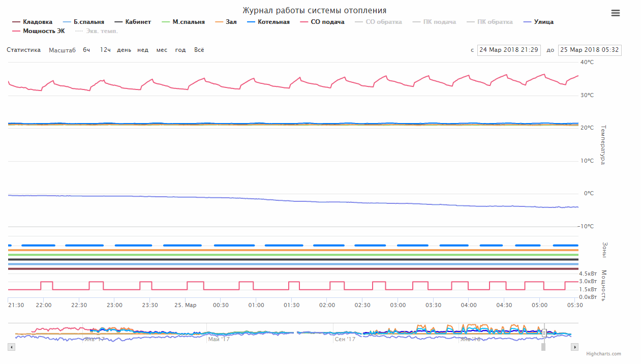641x364 pixels.
Task: Select the день zoom range
Action: click(x=124, y=50)
